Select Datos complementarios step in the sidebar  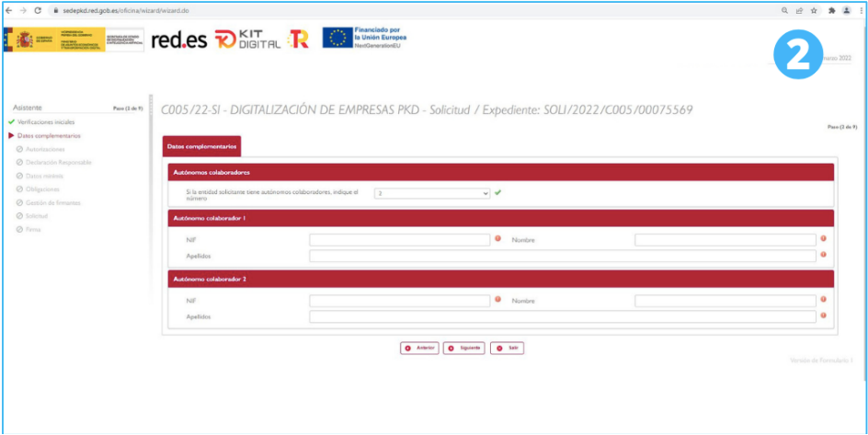click(x=49, y=135)
